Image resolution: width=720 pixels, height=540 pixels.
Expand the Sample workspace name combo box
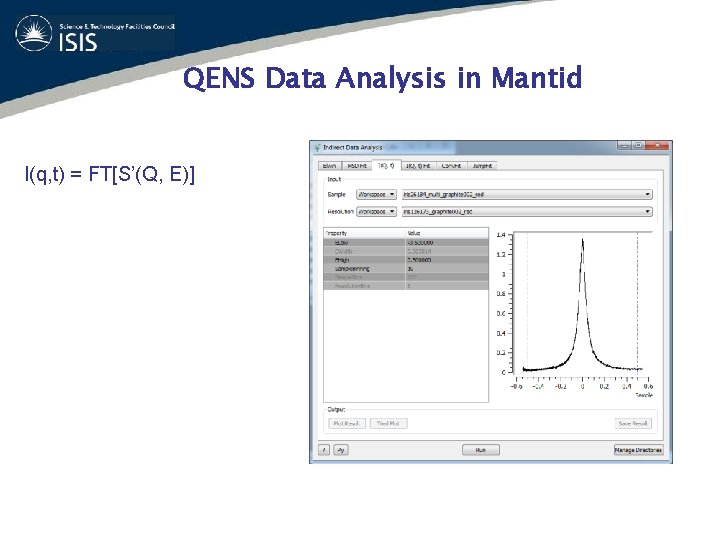527,195
